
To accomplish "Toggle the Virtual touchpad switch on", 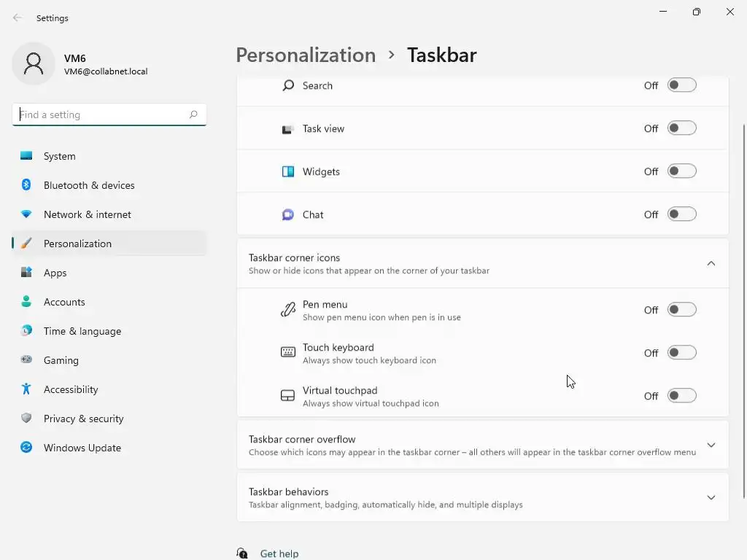I will tap(682, 396).
